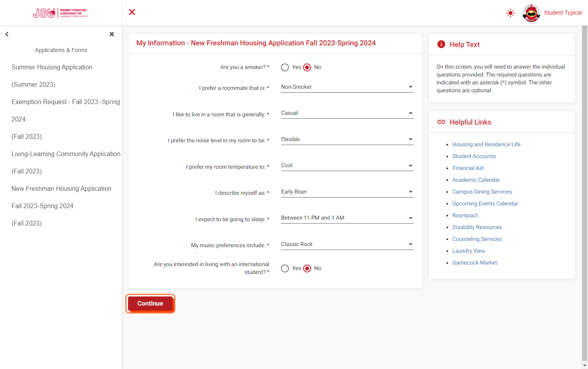The width and height of the screenshot is (588, 369).
Task: Open the Laundry View link
Action: (469, 251)
